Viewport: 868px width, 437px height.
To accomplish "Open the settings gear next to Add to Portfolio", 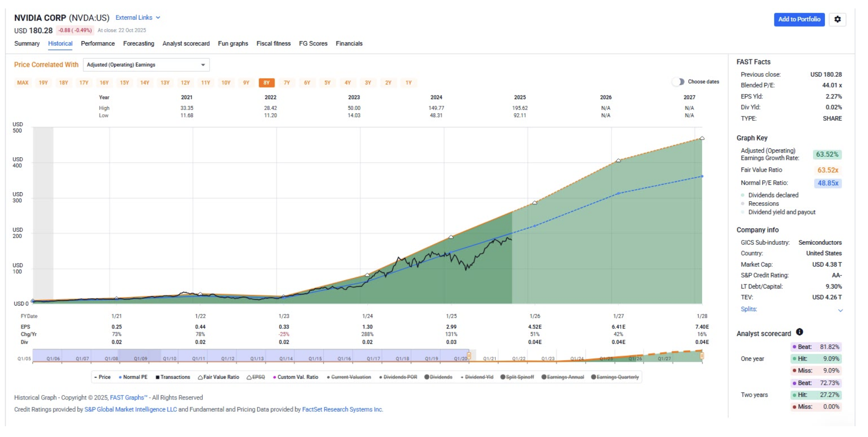I will pyautogui.click(x=837, y=19).
